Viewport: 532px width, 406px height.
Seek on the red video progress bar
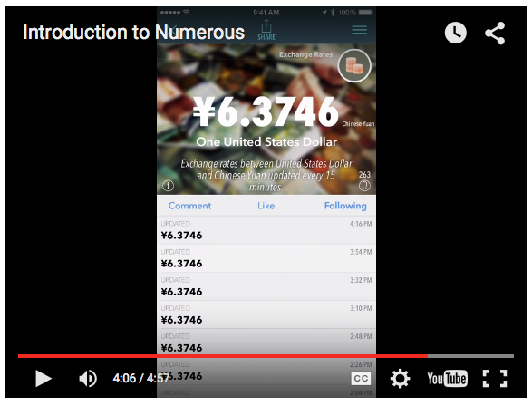pyautogui.click(x=266, y=356)
